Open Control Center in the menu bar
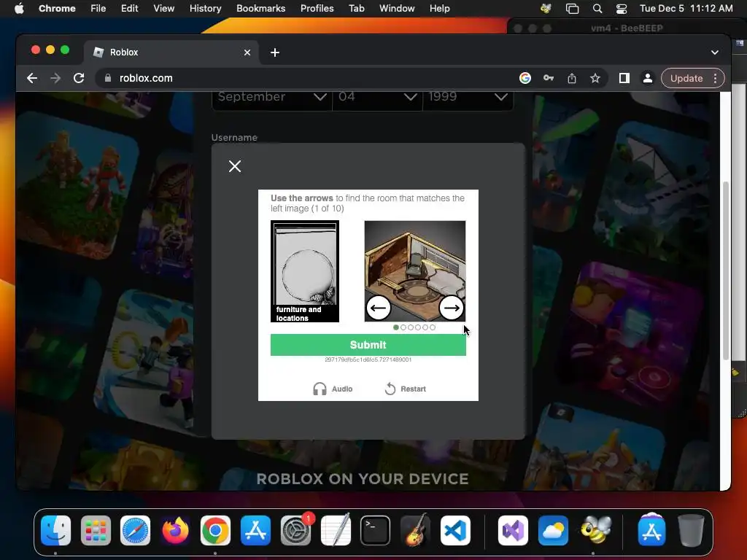 coord(622,8)
